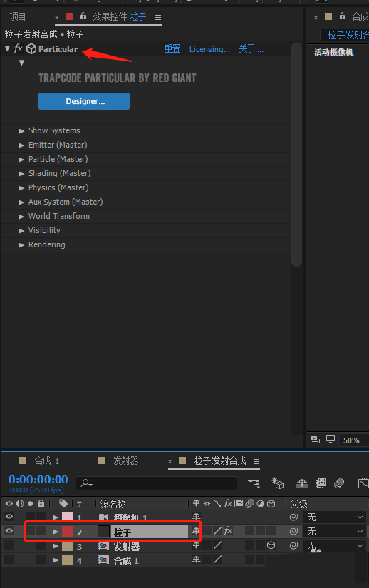
Task: Expand Show Systems group
Action: [21, 131]
